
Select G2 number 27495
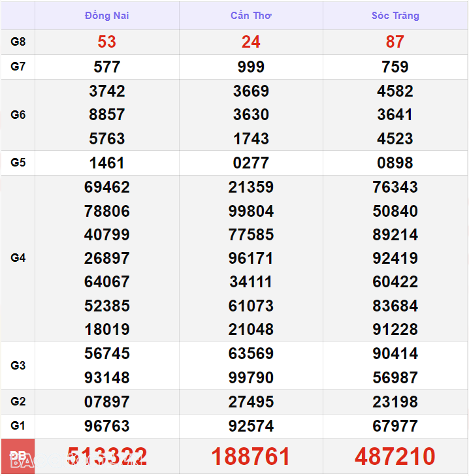(x=251, y=402)
